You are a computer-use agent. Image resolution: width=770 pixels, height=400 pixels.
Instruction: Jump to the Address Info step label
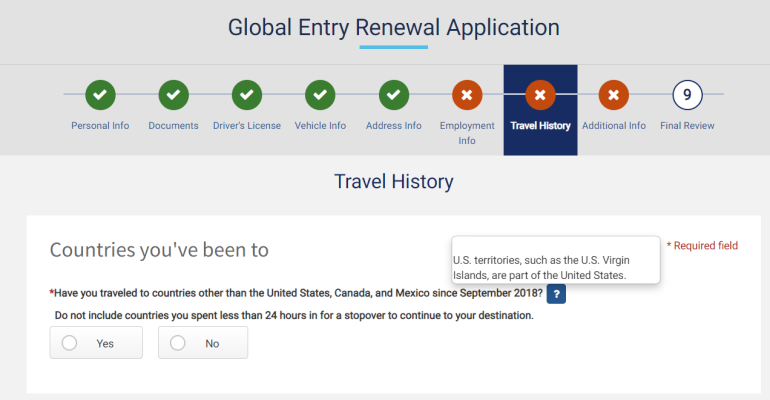point(394,126)
